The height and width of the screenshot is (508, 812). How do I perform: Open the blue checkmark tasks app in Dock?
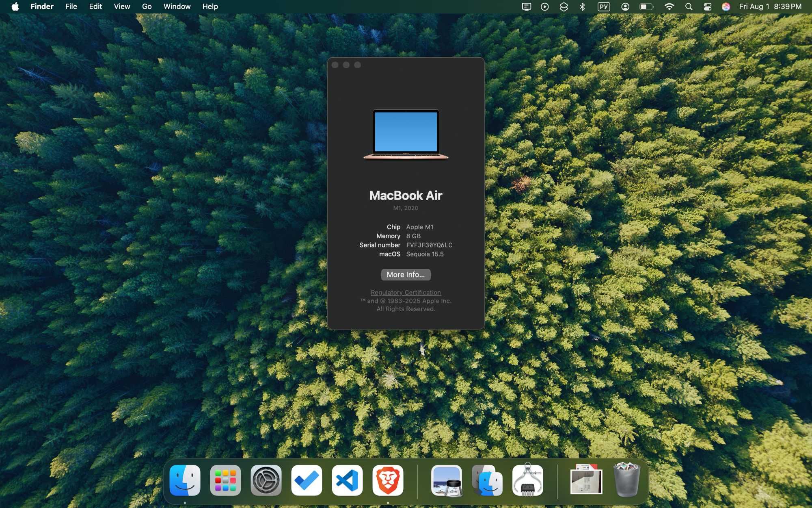point(307,480)
